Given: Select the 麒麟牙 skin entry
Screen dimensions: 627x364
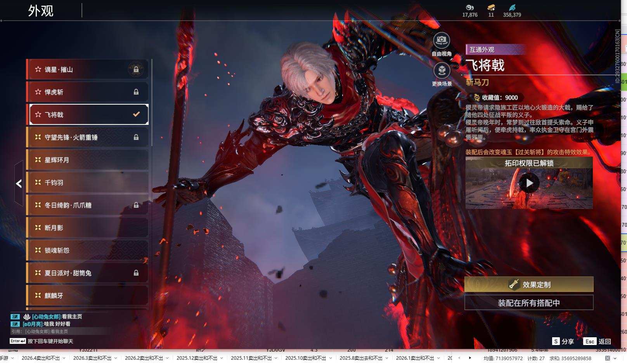Looking at the screenshot, I should [87, 295].
